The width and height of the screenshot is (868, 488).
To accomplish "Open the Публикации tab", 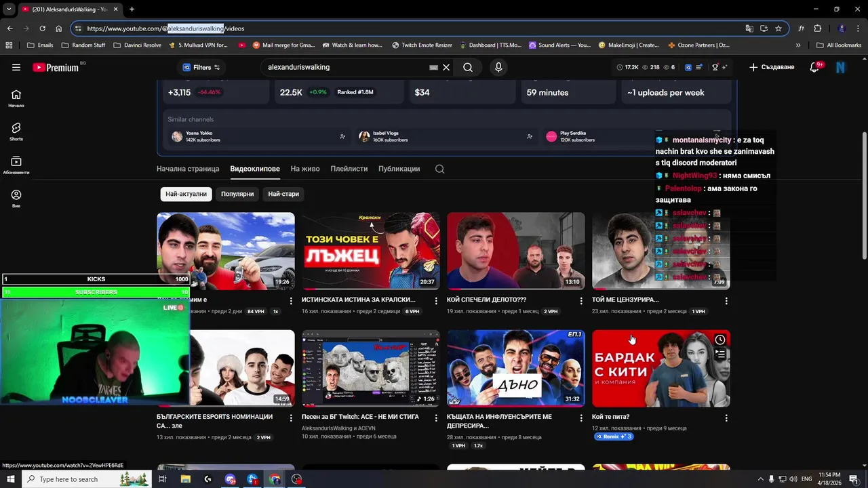I will click(x=399, y=169).
